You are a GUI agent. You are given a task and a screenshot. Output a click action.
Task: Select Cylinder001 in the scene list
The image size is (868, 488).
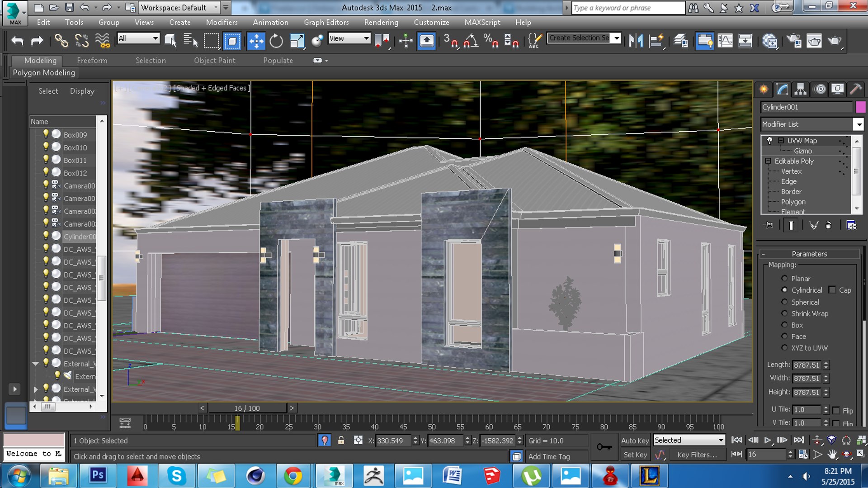tap(80, 236)
